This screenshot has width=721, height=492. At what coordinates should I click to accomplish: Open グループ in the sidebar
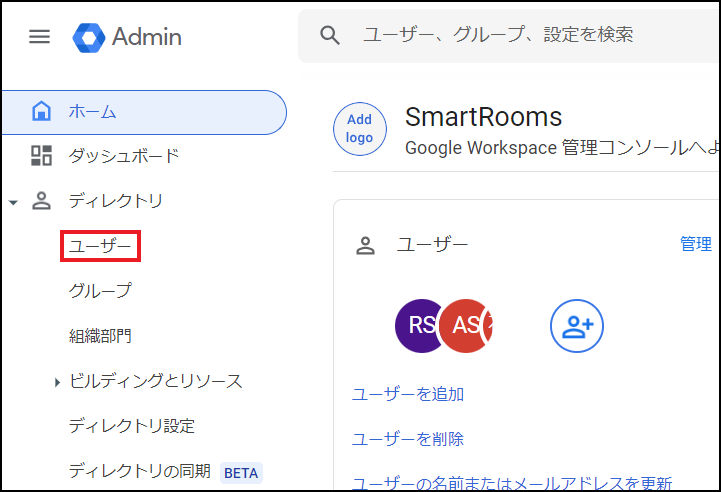(x=100, y=291)
